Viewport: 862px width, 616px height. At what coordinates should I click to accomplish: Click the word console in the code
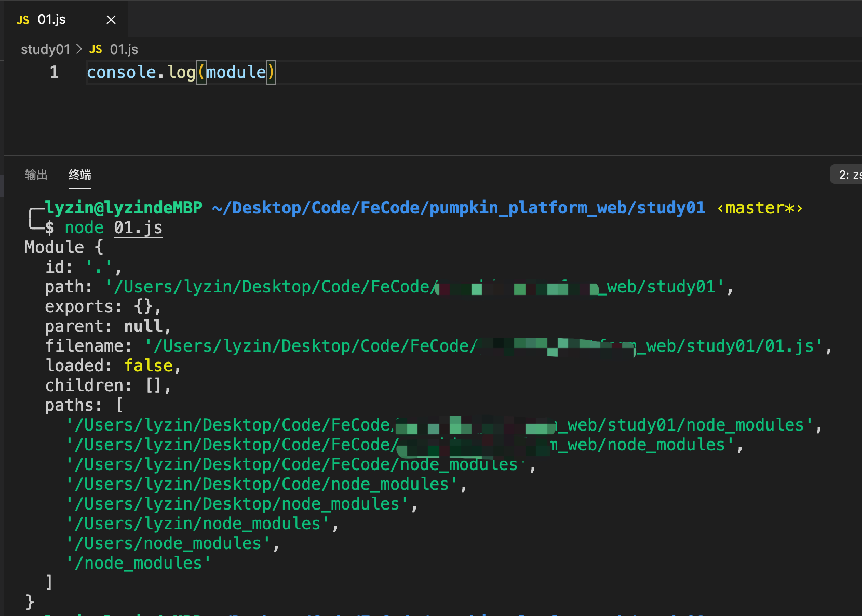122,72
